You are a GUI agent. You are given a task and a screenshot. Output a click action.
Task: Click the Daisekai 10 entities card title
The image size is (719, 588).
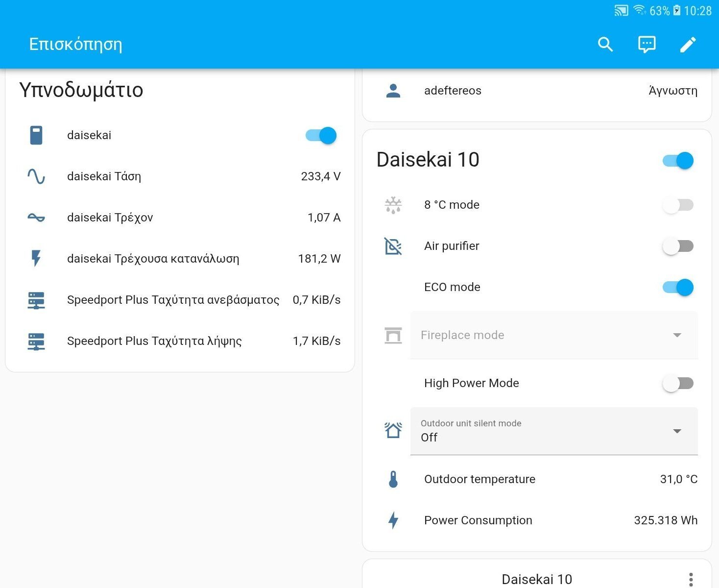pos(428,160)
